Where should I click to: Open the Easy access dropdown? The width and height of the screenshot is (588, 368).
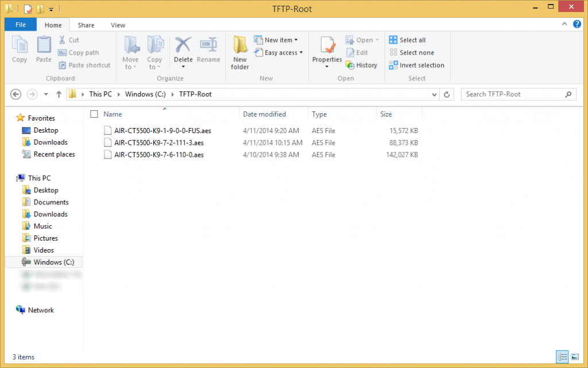click(x=278, y=52)
